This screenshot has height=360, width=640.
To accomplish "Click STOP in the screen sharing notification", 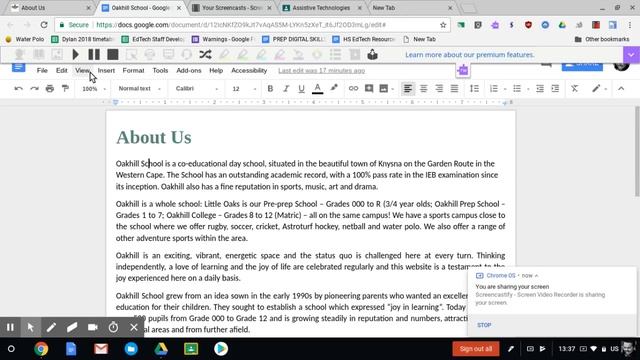I will (484, 325).
